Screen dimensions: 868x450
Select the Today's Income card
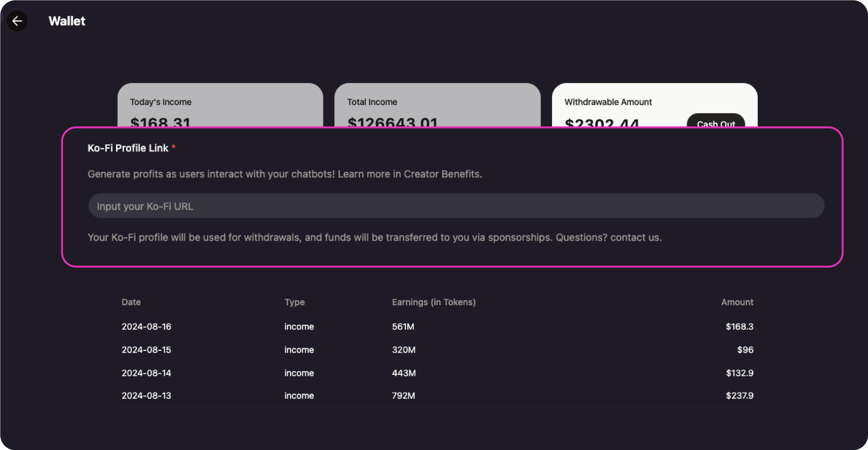pos(220,105)
